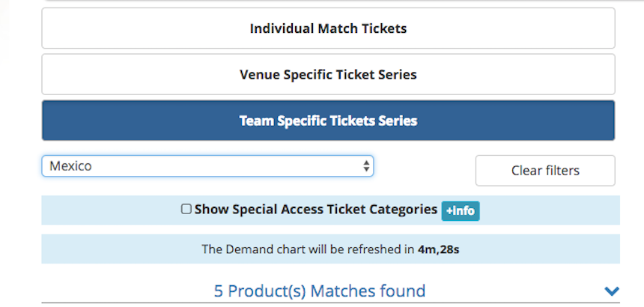The image size is (644, 307).
Task: Click empty space between selector and Clear filters
Action: tap(424, 170)
